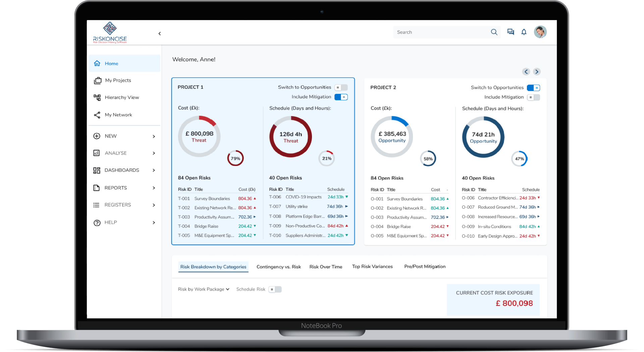Switch to the Contingency vs. Risk tab
This screenshot has height=352, width=644.
coord(279,267)
